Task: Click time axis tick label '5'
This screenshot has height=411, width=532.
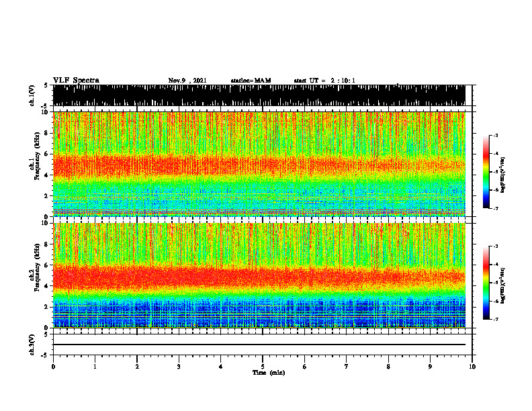Action: 263,367
